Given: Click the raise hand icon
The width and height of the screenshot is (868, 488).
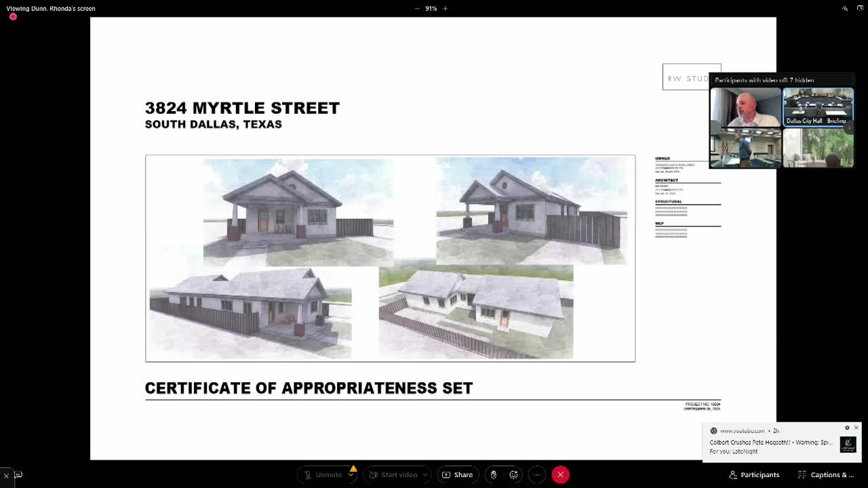Looking at the screenshot, I should click(494, 474).
